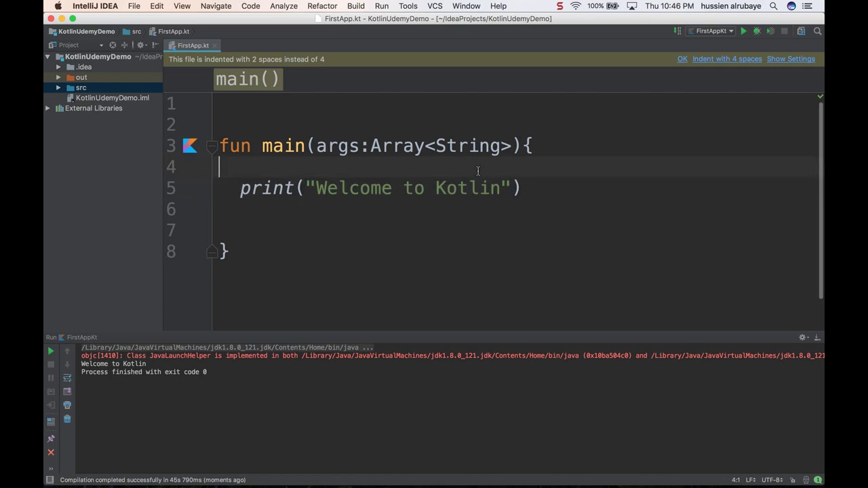Open the File menu
The height and width of the screenshot is (488, 868).
(134, 6)
